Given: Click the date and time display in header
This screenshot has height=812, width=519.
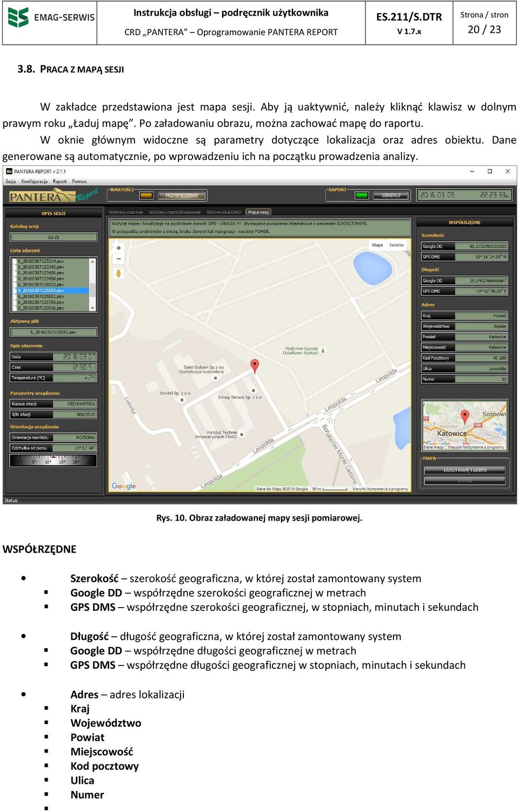Looking at the screenshot, I should pyautogui.click(x=465, y=195).
